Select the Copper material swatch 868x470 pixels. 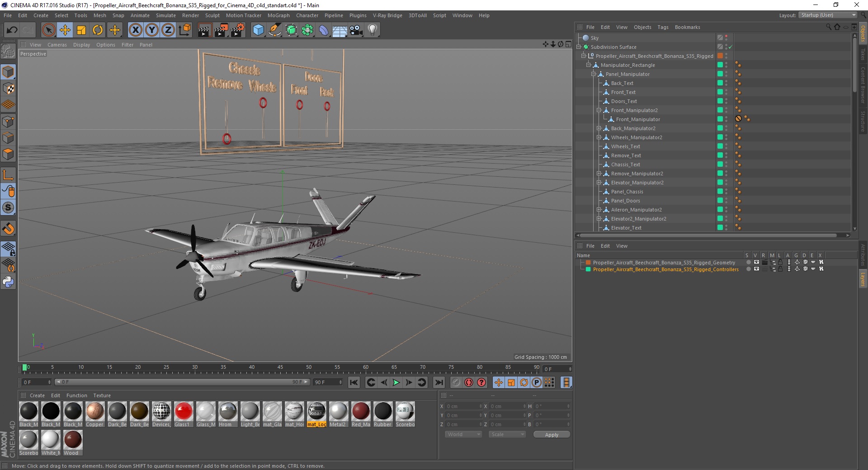pos(95,414)
